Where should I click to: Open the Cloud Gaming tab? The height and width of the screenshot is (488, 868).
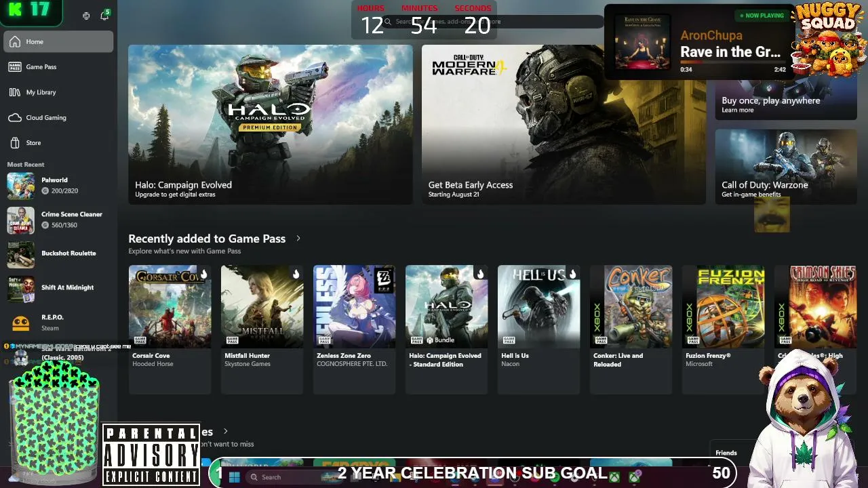58,118
